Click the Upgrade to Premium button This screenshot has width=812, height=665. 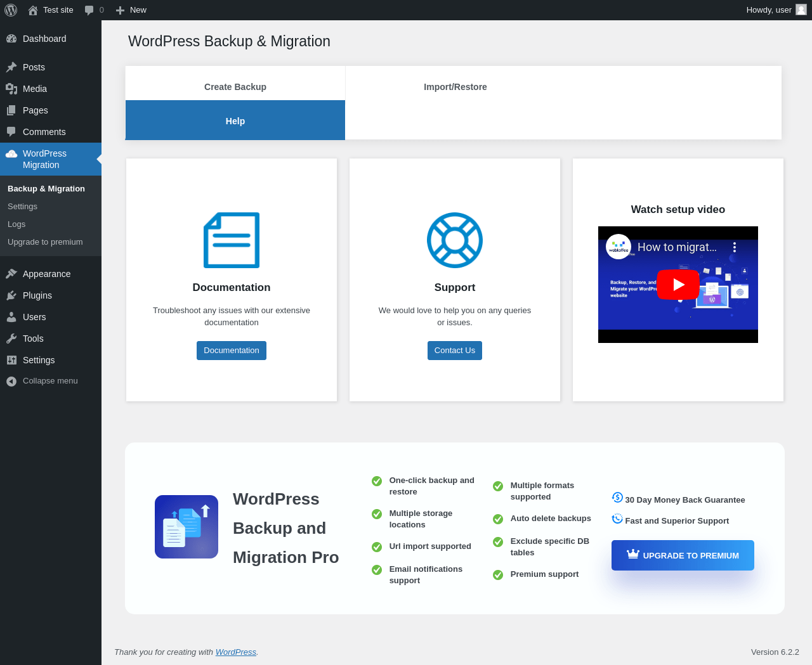click(683, 555)
